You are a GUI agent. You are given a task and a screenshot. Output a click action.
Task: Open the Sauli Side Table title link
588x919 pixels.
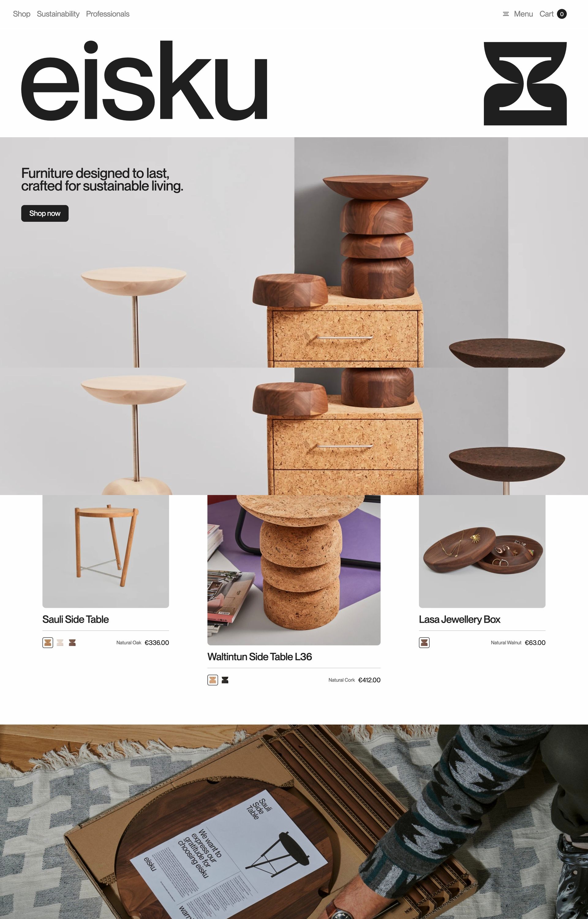(x=76, y=619)
